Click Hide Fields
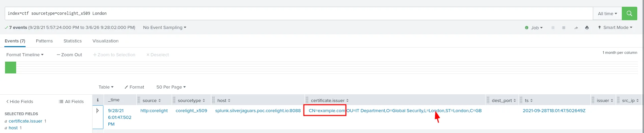 pos(20,101)
